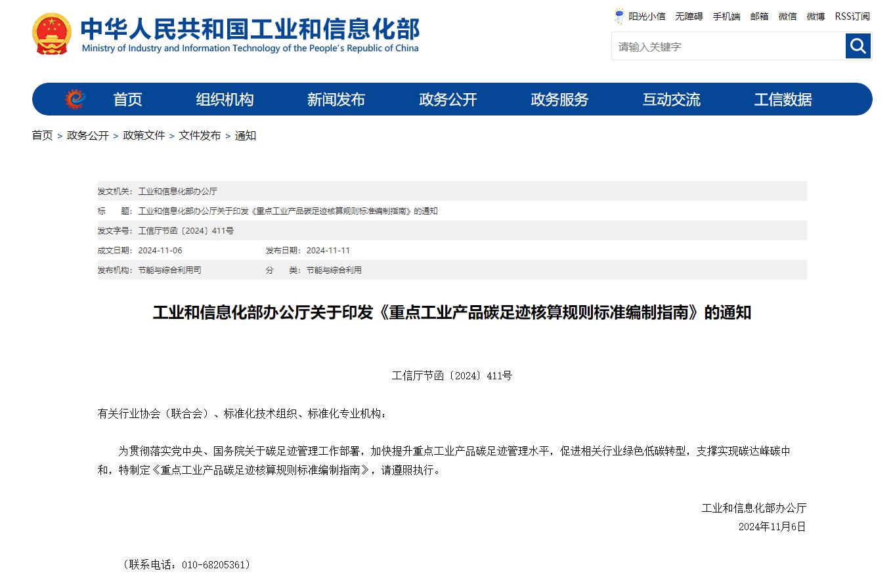Click the 发文机关 value 工业和信息化部办公厅
Viewport: 893px width, 588px height.
tap(177, 191)
